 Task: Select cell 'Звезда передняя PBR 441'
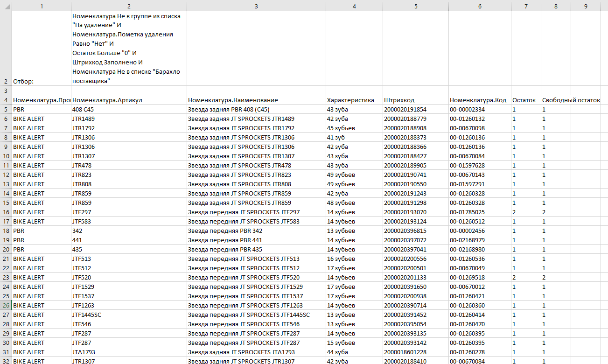click(x=256, y=240)
